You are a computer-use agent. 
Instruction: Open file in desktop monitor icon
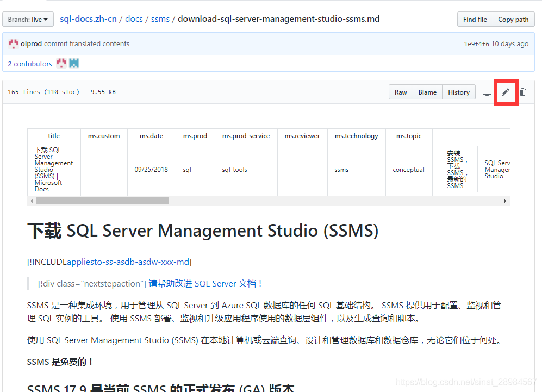pos(487,92)
